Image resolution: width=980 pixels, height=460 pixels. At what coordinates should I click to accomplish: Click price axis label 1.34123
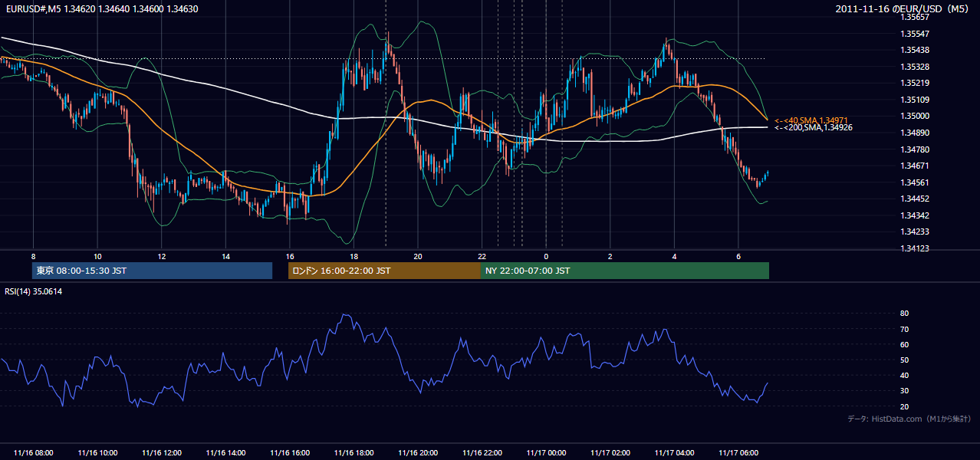[915, 249]
